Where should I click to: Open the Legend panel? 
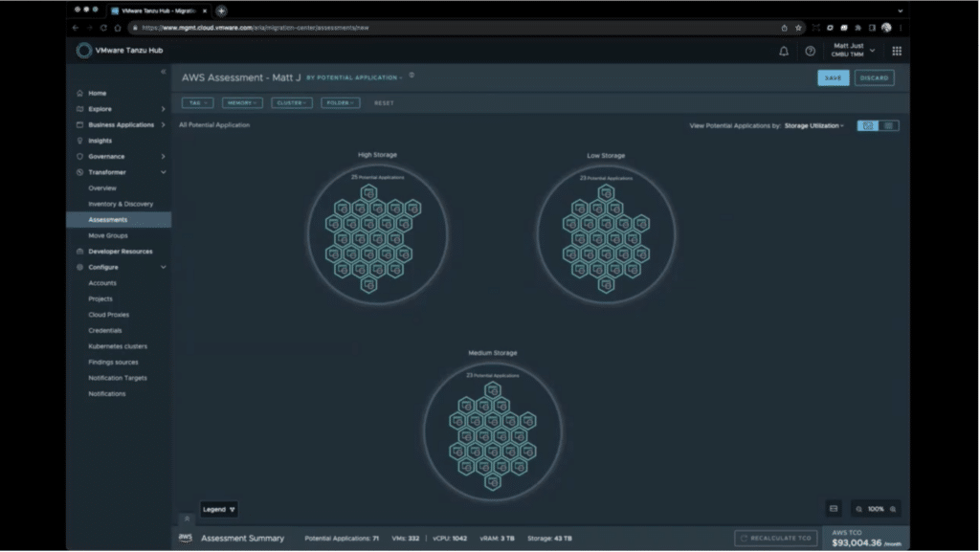219,509
